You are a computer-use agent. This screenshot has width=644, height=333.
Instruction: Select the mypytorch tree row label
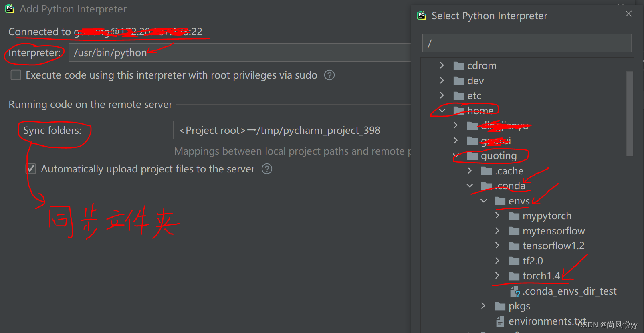(x=547, y=216)
